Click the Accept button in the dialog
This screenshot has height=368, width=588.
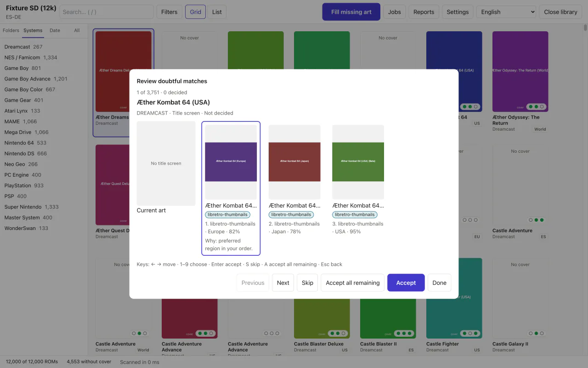point(406,282)
